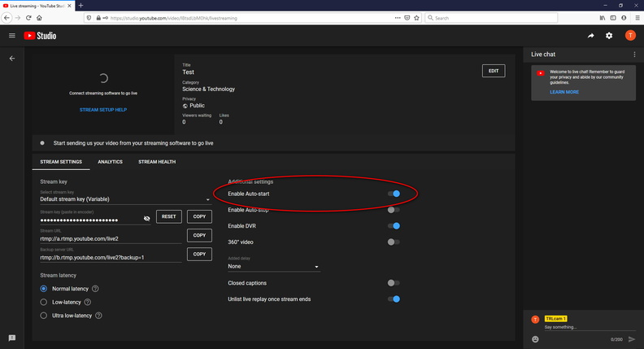Click the Low-latency help icon
Viewport: 644px width, 349px height.
pos(88,302)
